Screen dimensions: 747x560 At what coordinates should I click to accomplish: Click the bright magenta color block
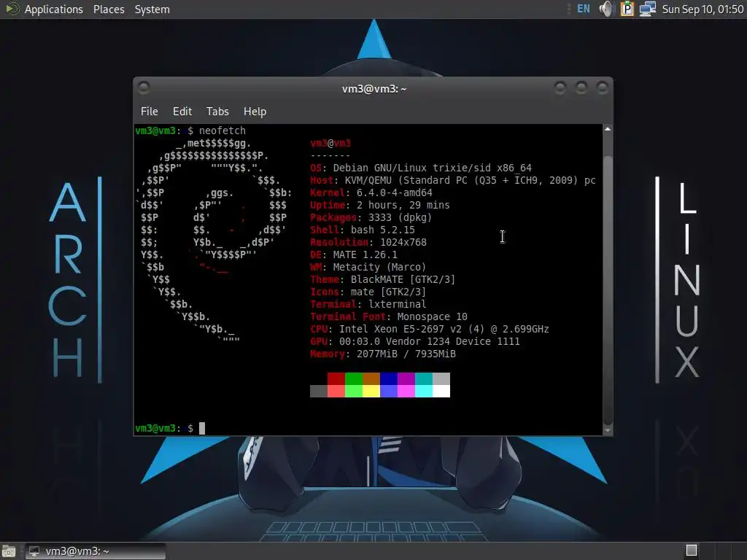(406, 392)
